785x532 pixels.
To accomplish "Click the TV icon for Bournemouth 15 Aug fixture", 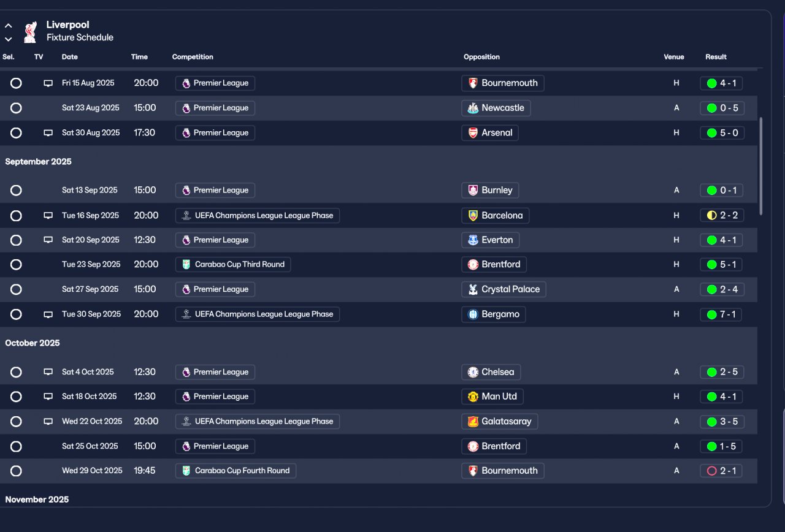I will (x=48, y=83).
